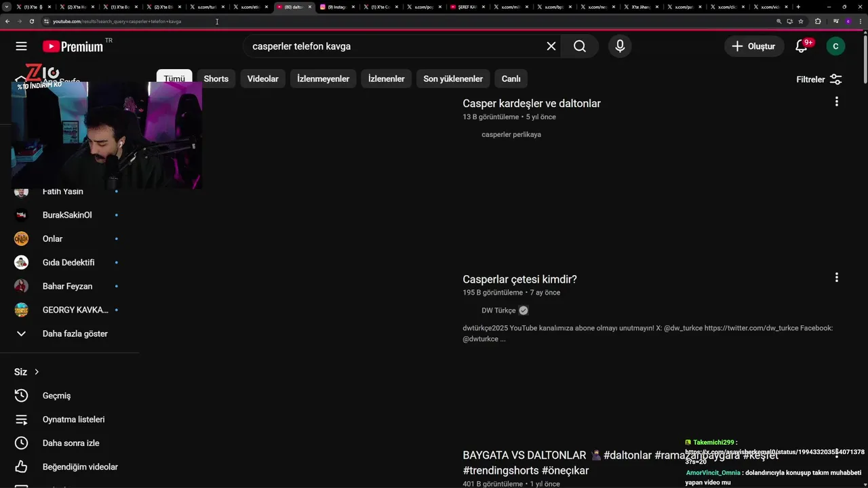The image size is (868, 488).
Task: Switch to the X'te Jihang browser tab
Action: [x=640, y=7]
